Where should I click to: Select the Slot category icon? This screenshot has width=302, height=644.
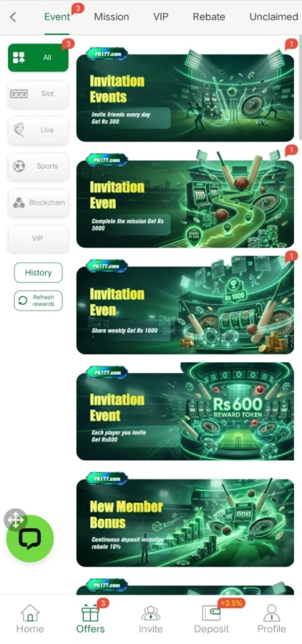click(x=18, y=94)
